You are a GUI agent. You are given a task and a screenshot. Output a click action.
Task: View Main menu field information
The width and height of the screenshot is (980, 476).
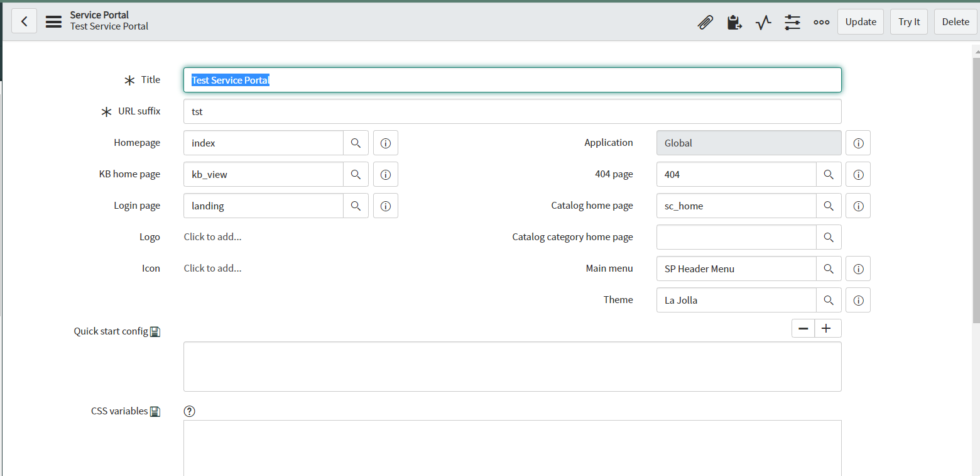(x=857, y=268)
